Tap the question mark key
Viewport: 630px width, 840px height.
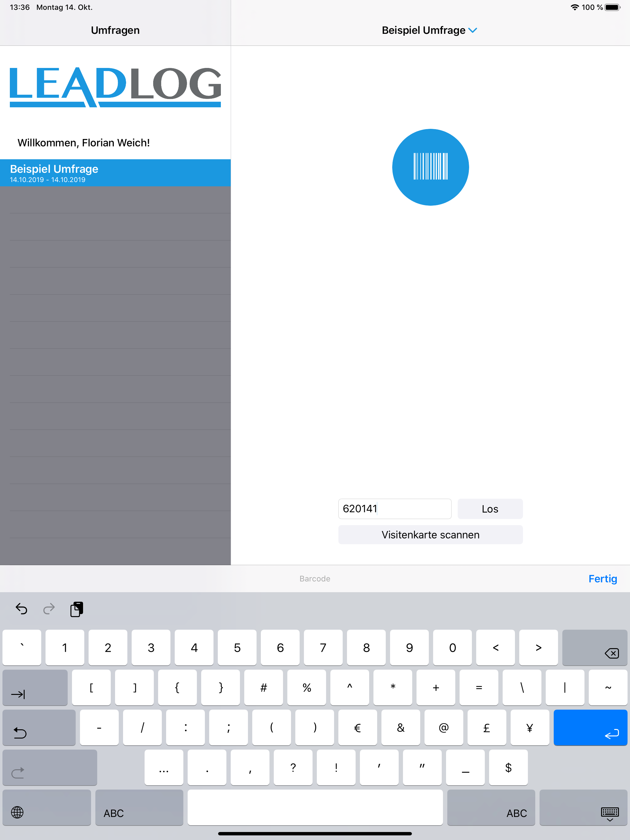(293, 767)
